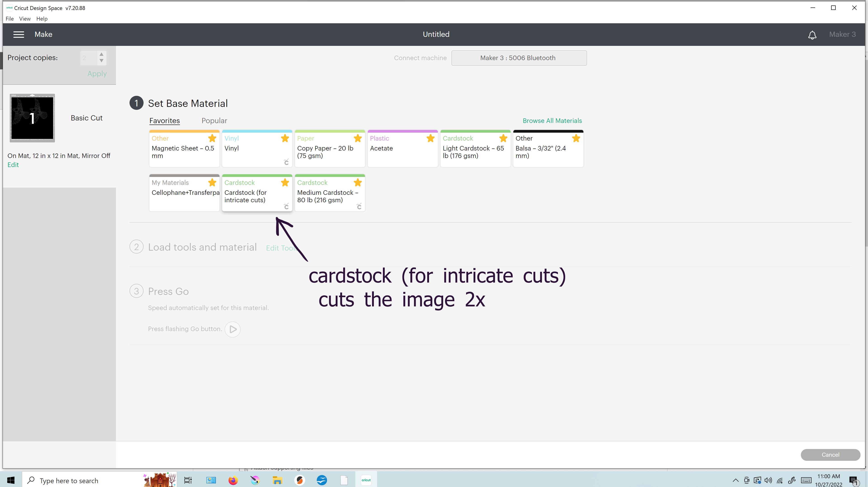Launch Firefox from the taskbar

[x=233, y=480]
